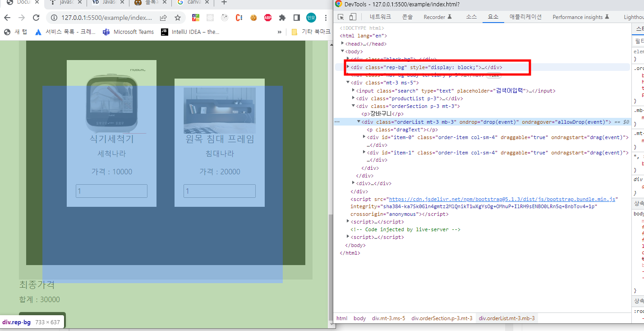Viewport: 644px width, 331px height.
Task: Switch to the 애플리케이션 DevTools tab
Action: 525,17
